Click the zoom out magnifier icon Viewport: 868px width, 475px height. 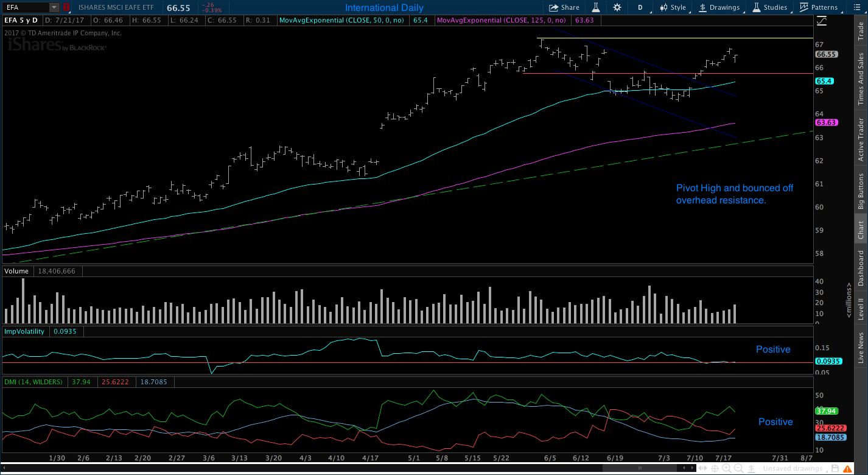(738, 469)
